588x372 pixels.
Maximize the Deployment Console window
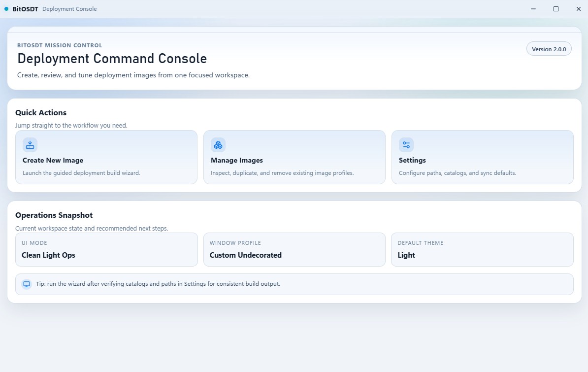click(x=556, y=9)
